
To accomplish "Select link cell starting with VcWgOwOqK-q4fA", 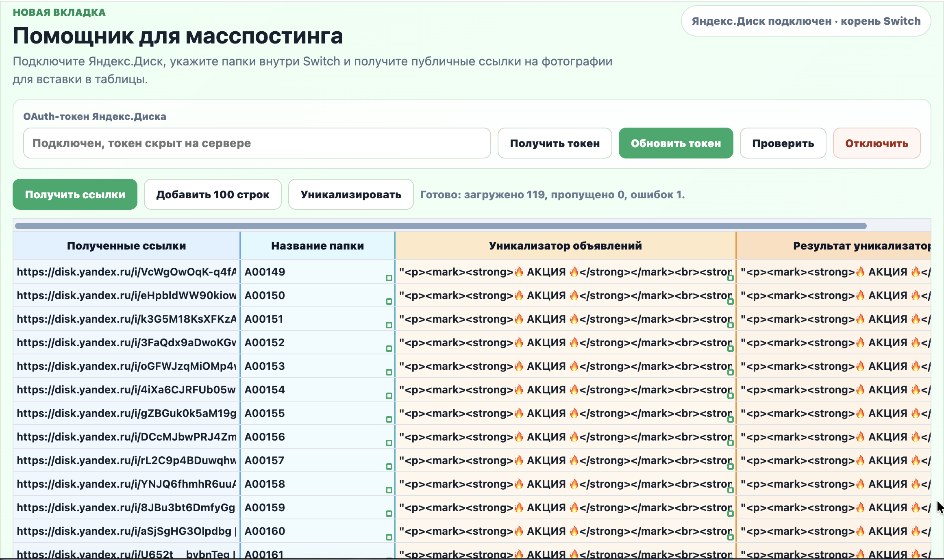I will [x=126, y=271].
